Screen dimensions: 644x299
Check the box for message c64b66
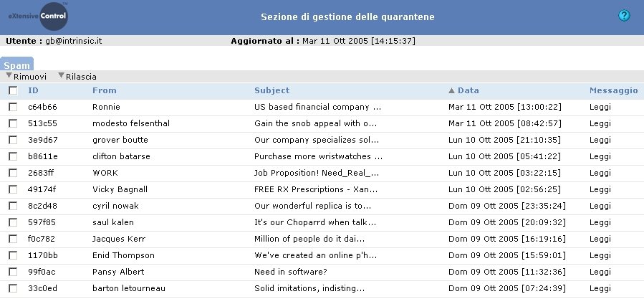point(13,107)
